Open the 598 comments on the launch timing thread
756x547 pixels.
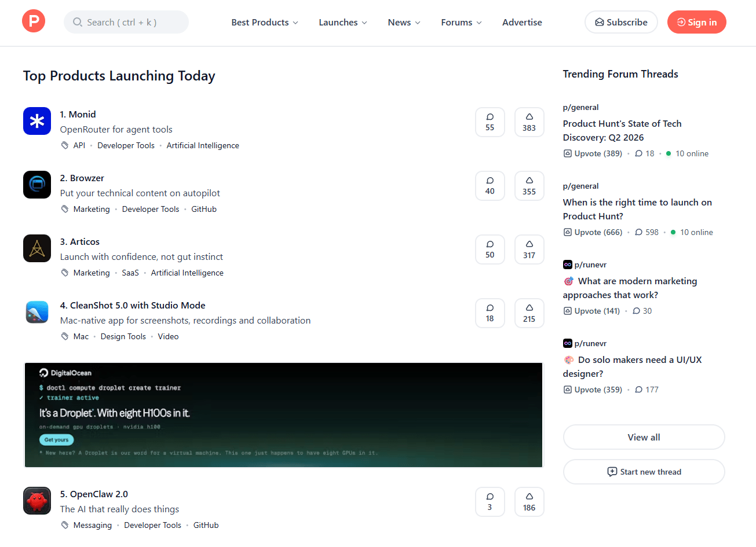[647, 232]
